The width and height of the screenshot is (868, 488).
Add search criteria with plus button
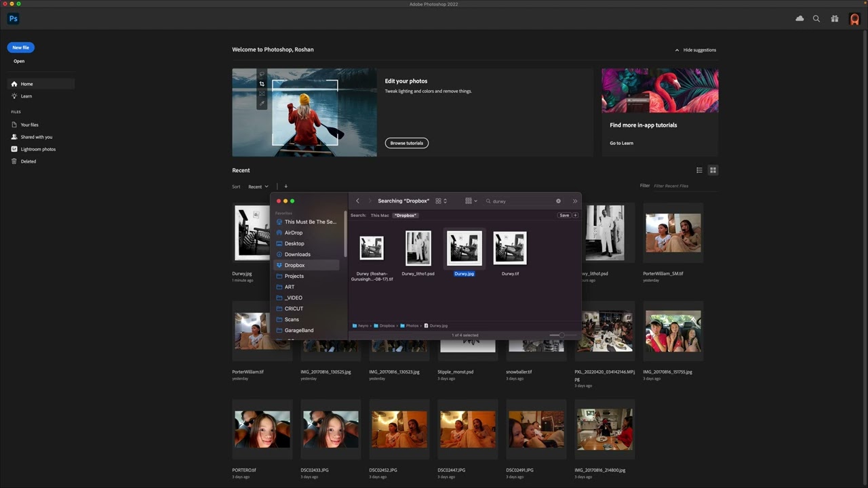click(575, 216)
